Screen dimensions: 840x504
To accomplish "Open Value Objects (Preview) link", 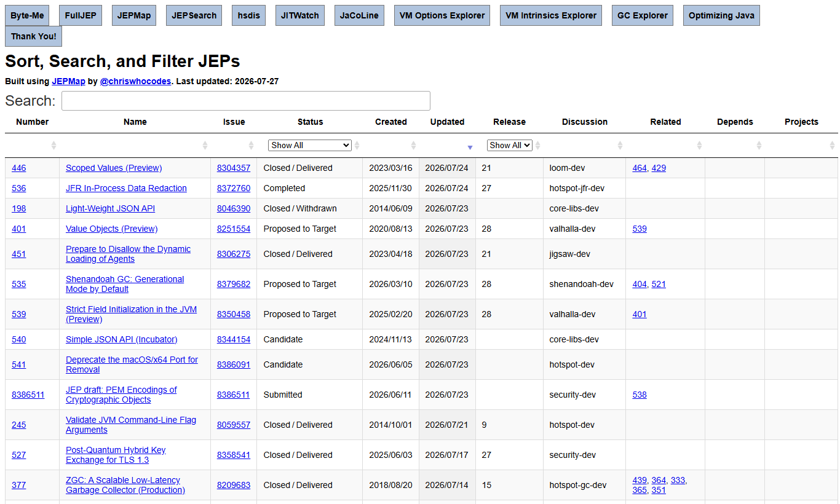I will pyautogui.click(x=111, y=229).
